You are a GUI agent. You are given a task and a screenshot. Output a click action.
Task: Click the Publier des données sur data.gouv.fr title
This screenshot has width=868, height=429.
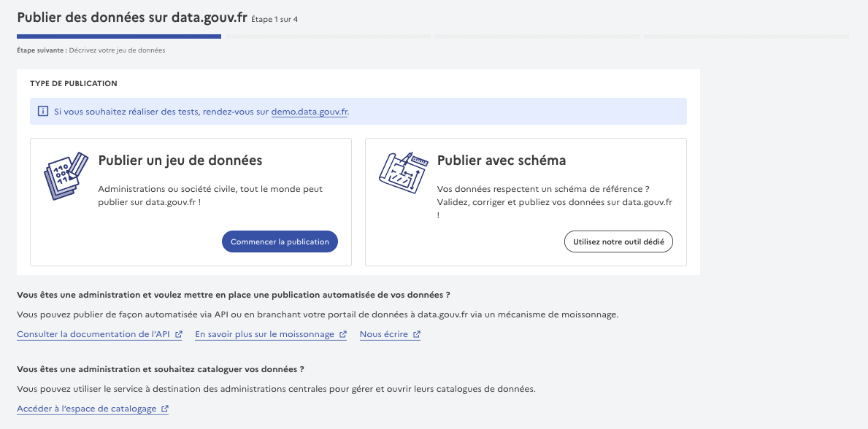pyautogui.click(x=132, y=17)
